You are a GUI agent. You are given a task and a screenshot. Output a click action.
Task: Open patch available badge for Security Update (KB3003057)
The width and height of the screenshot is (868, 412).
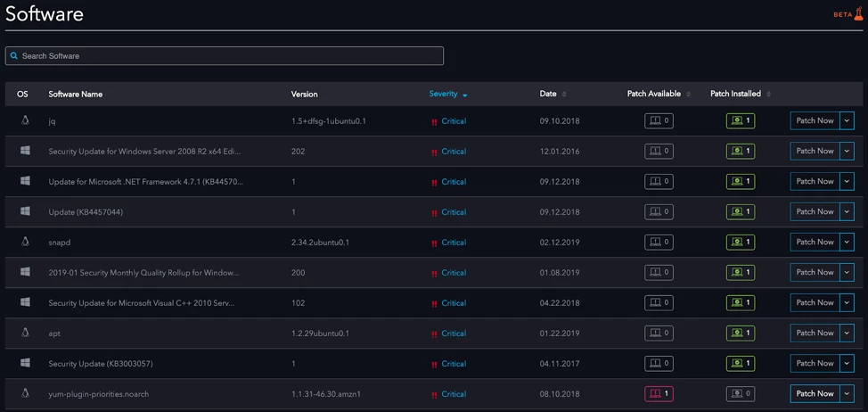pos(659,363)
